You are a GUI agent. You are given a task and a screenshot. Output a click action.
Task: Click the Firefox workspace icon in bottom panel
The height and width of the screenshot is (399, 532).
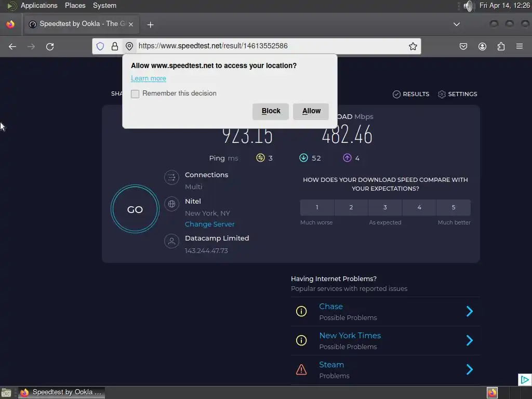pos(492,393)
